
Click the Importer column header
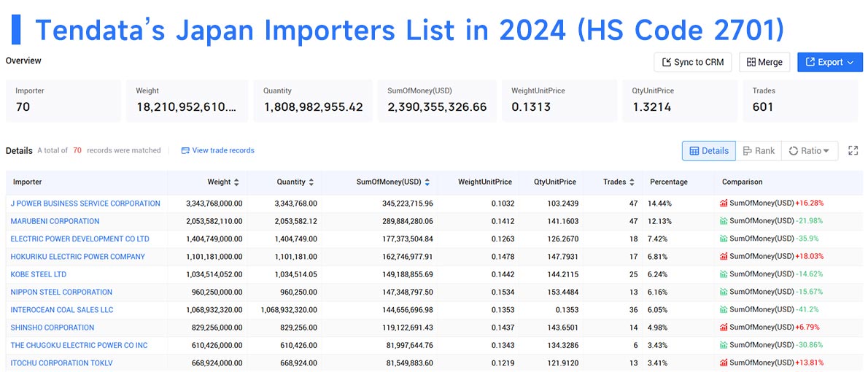(x=28, y=182)
